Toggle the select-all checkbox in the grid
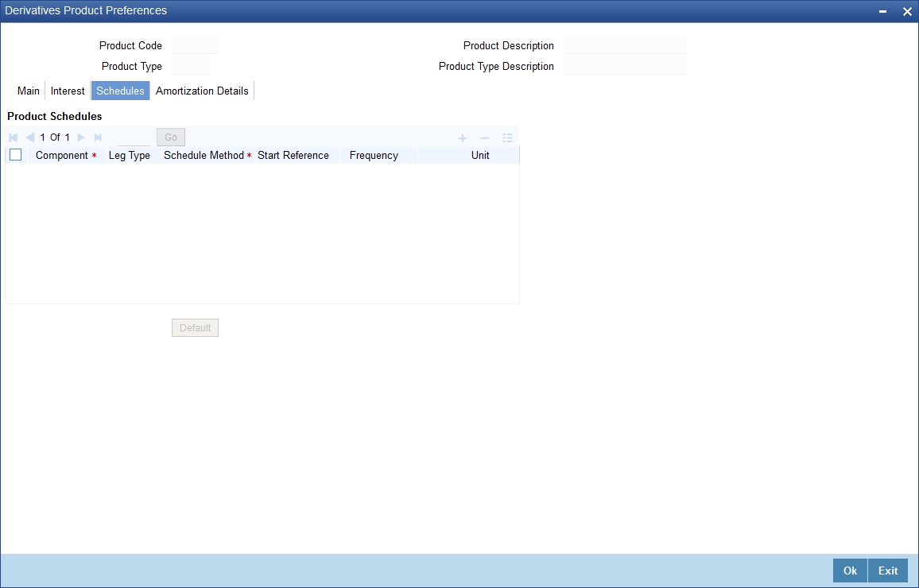The width and height of the screenshot is (919, 588). tap(15, 154)
